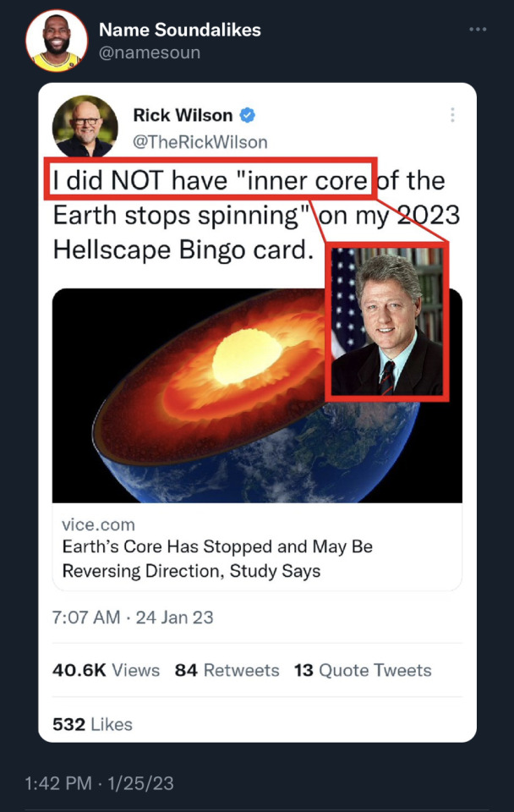Follow the vice.com source link

point(98,524)
